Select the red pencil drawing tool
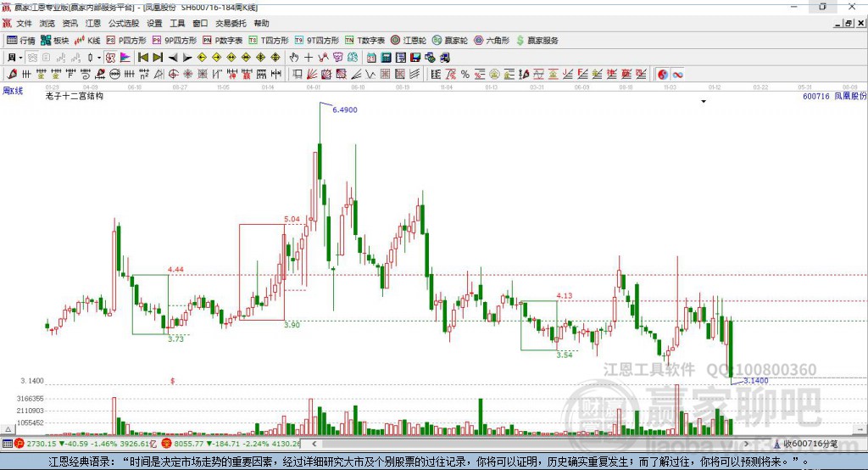 tap(12, 75)
